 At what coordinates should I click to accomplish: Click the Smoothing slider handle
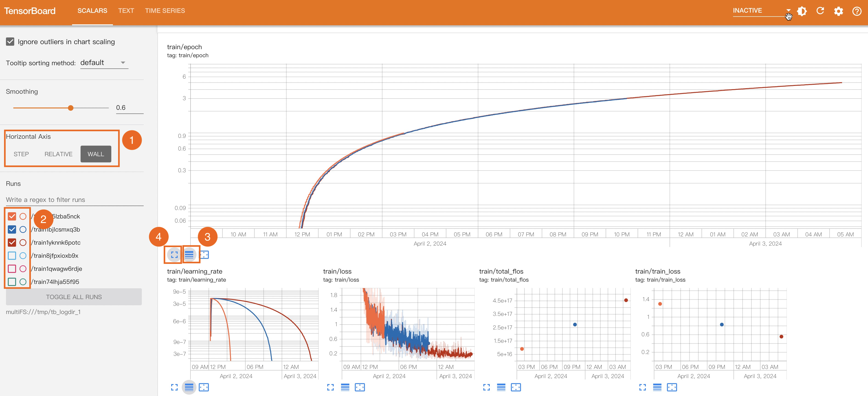point(70,108)
